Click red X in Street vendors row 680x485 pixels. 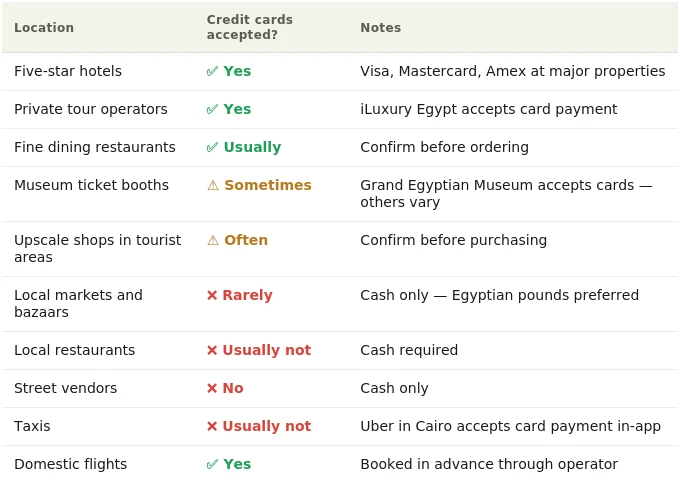(212, 388)
